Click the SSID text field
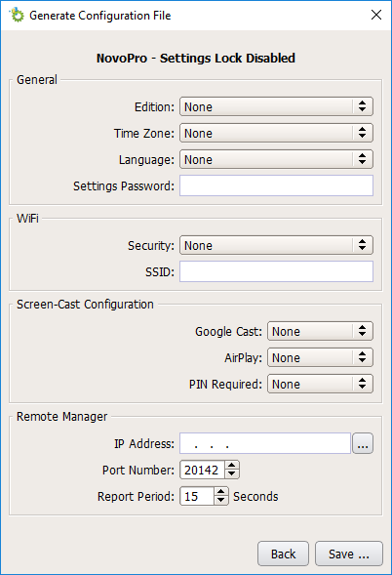Screen dimensions: 392x575 point(276,271)
